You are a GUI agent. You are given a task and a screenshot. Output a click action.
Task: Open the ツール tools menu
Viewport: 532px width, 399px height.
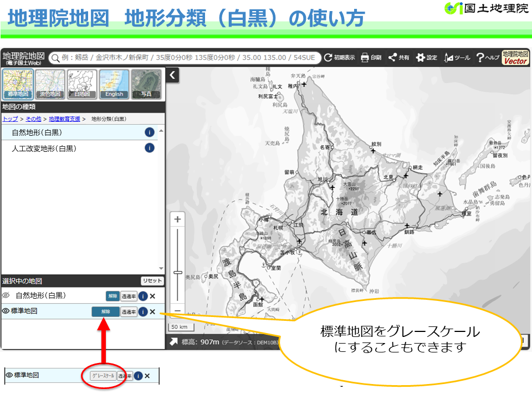pos(457,58)
